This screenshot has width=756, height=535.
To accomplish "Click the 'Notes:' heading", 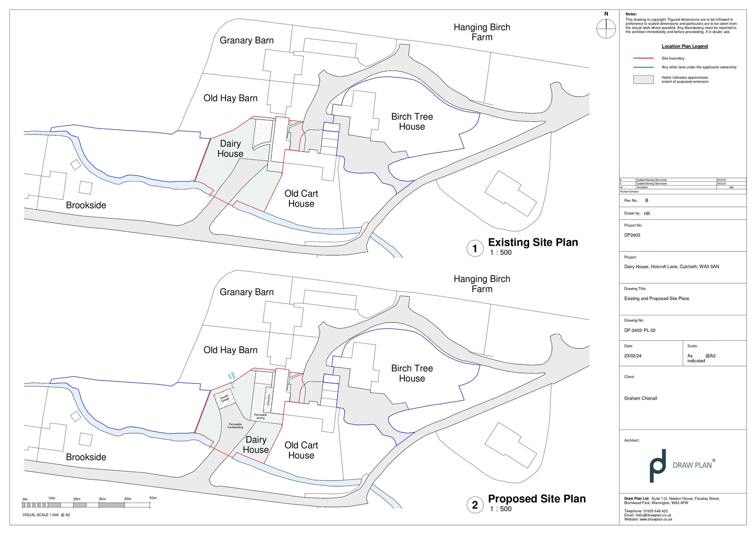I will (631, 14).
